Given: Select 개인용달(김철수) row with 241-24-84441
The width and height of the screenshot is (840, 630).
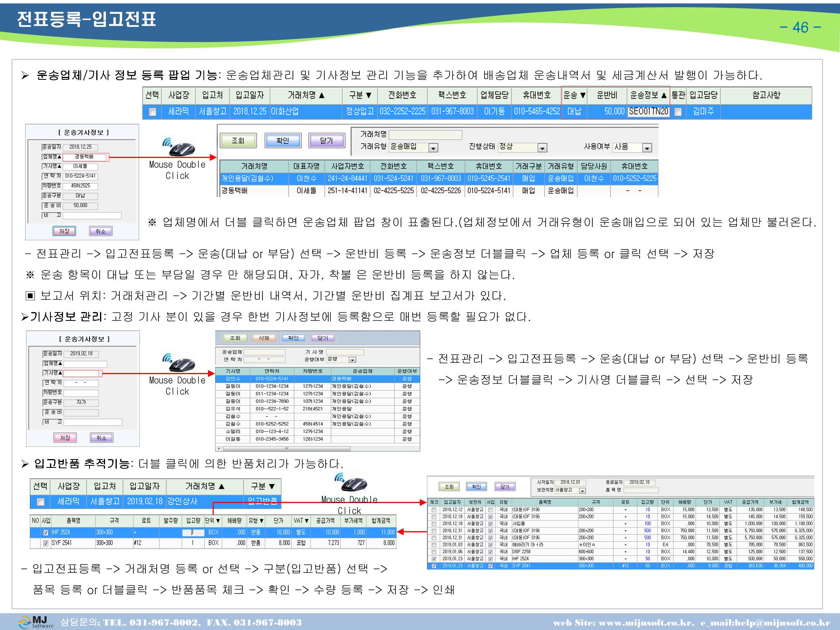Looking at the screenshot, I should (439, 178).
